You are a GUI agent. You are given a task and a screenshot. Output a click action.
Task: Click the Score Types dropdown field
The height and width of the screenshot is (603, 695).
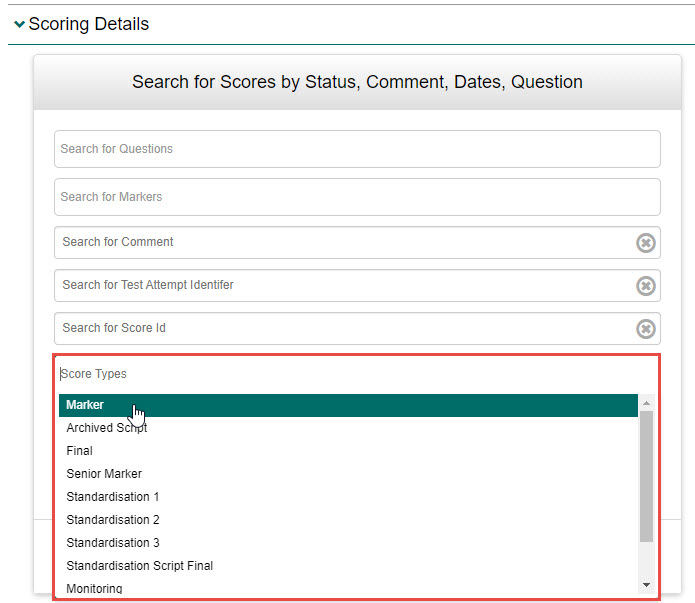click(356, 374)
